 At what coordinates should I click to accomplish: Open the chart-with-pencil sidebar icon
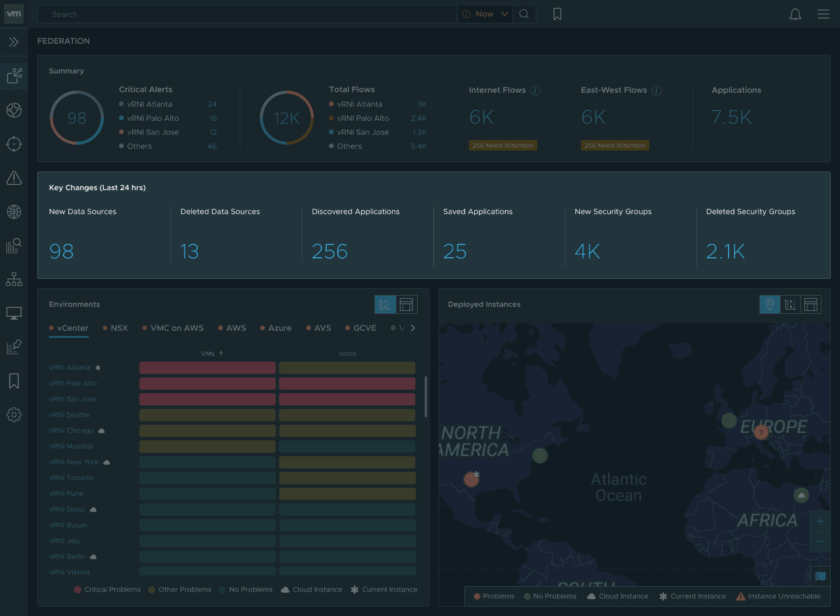(14, 347)
